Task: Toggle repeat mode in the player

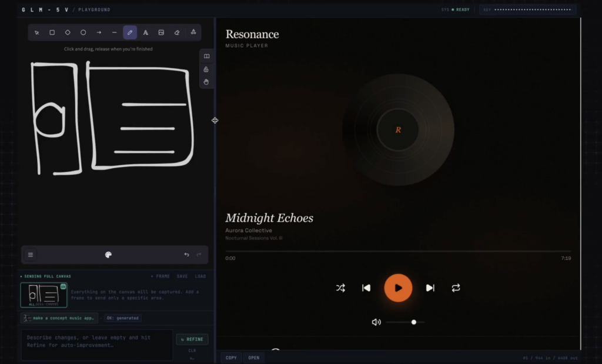Action: pyautogui.click(x=456, y=288)
